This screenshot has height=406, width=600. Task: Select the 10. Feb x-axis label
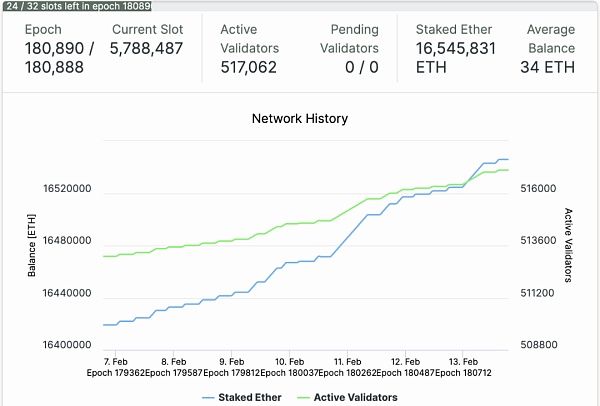pos(289,361)
